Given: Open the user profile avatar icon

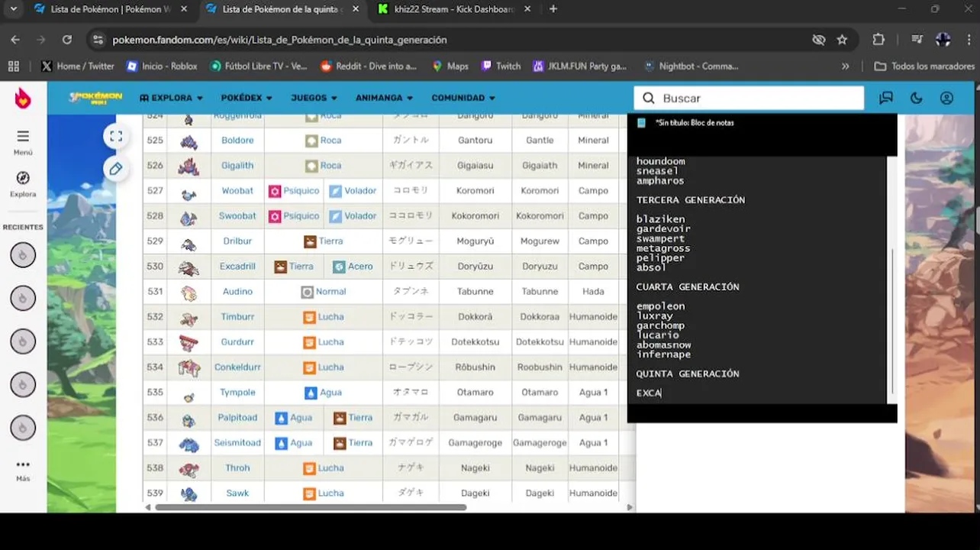Looking at the screenshot, I should [947, 98].
